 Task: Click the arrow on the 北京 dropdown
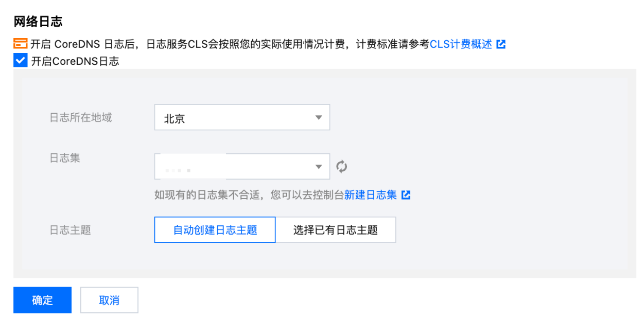coord(319,118)
